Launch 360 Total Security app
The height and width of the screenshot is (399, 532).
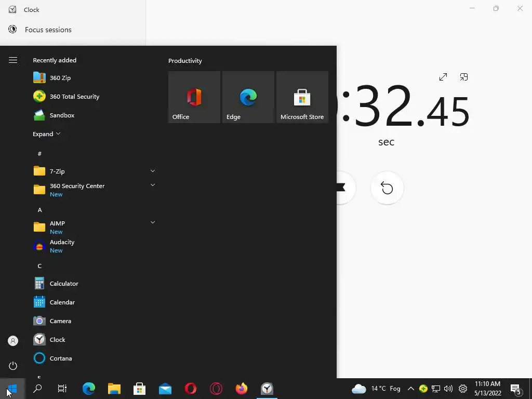pos(95,96)
